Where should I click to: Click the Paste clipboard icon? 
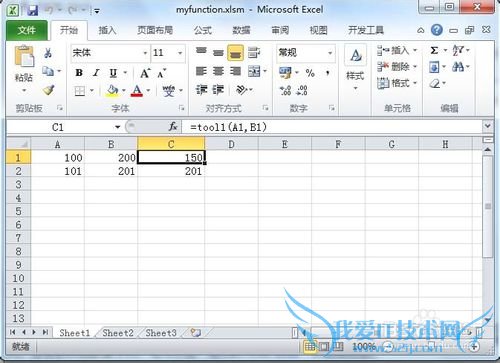[24, 56]
